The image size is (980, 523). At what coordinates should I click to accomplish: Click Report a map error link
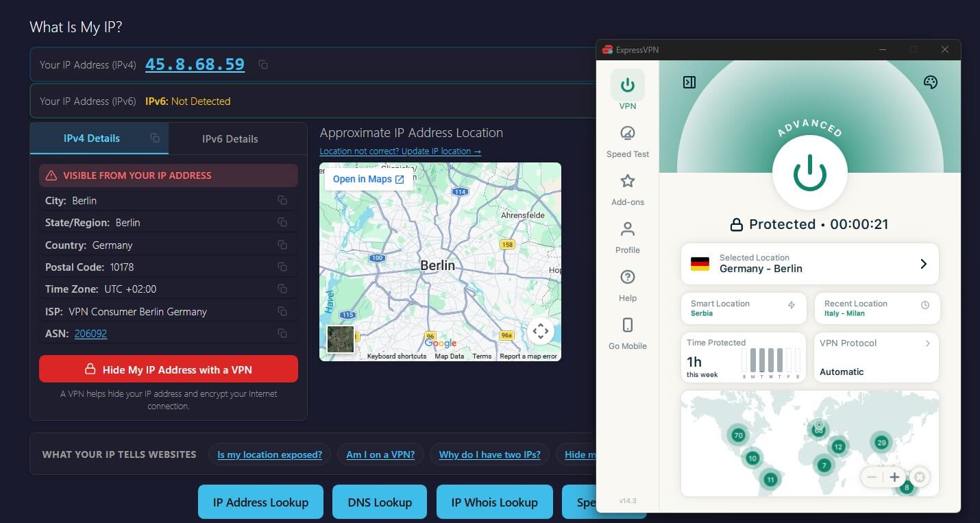tap(528, 356)
